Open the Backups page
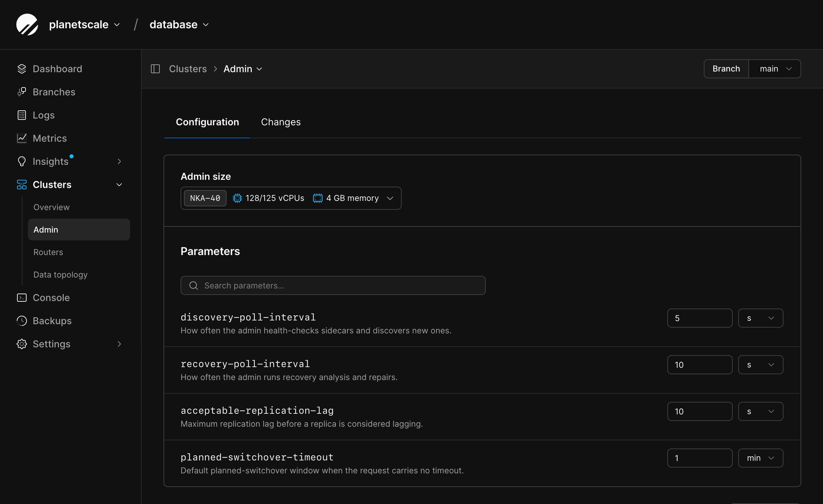The height and width of the screenshot is (504, 823). (52, 321)
